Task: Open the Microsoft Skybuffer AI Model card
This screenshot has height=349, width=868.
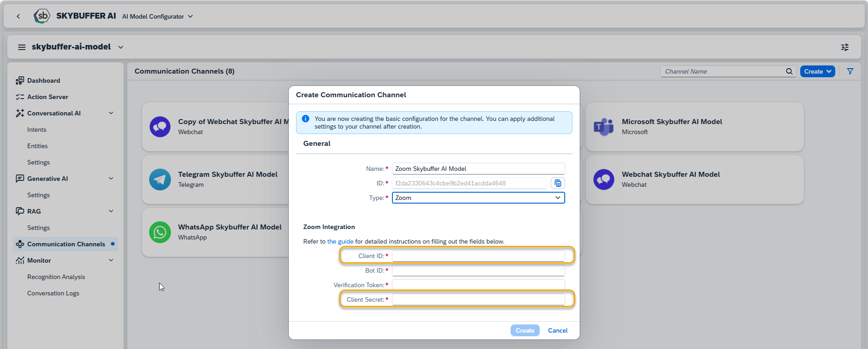Action: tap(694, 127)
